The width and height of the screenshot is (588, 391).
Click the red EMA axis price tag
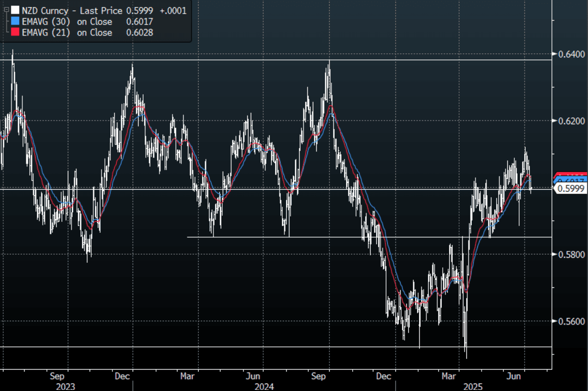pyautogui.click(x=571, y=174)
